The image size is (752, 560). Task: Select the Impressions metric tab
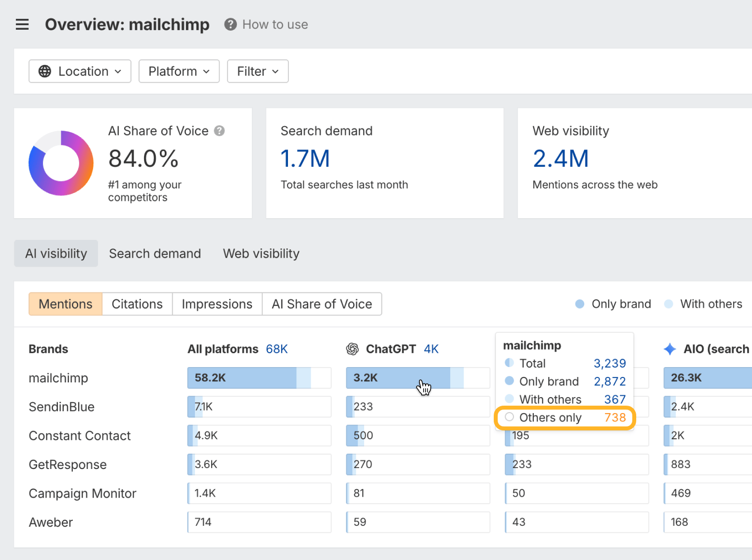[217, 304]
